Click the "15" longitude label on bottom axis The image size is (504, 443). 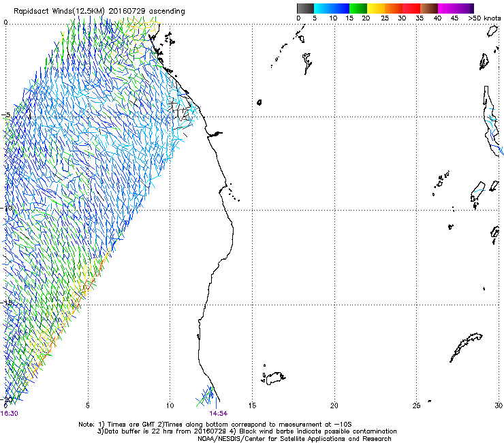pos(252,406)
